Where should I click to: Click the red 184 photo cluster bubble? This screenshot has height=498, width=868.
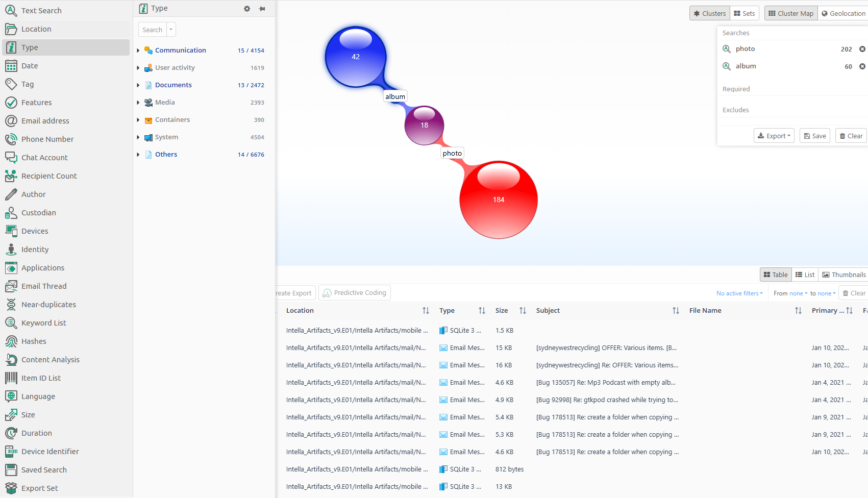click(499, 200)
